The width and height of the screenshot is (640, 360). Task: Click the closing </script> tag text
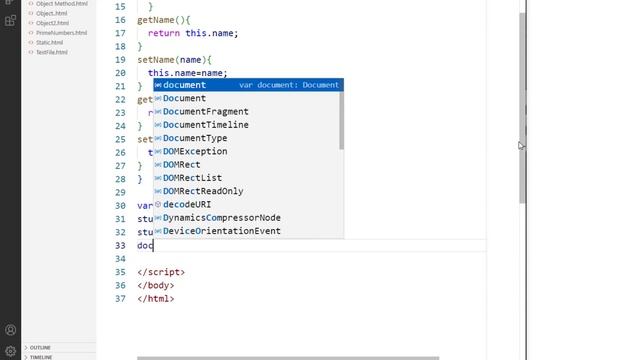click(x=161, y=272)
